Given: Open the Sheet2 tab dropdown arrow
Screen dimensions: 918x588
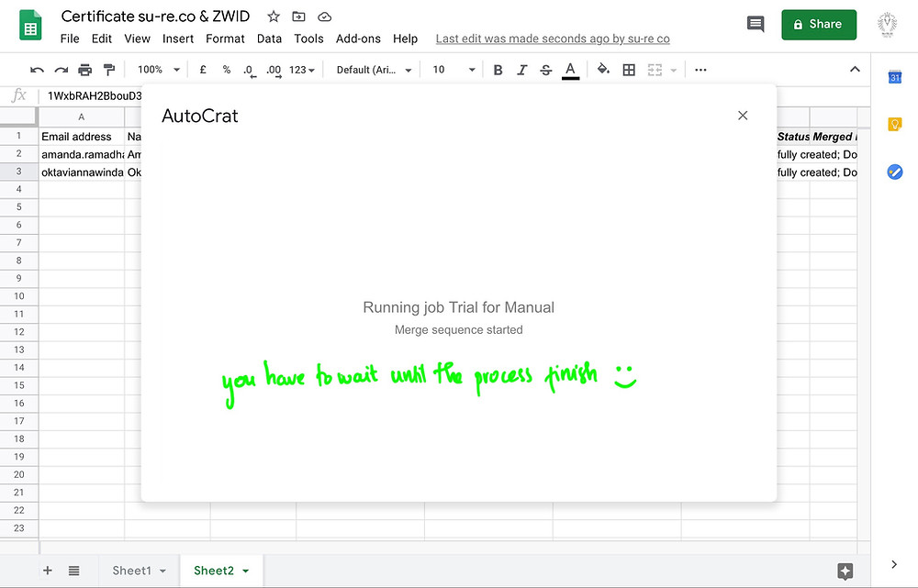Looking at the screenshot, I should point(245,571).
